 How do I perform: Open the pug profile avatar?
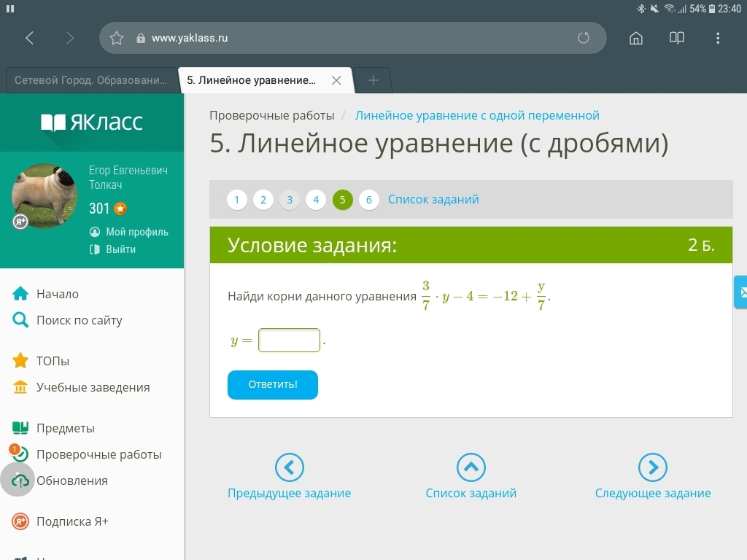tap(44, 195)
